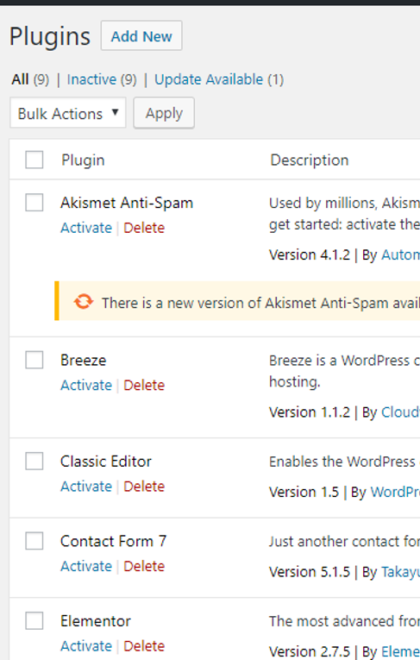Toggle the select-all plugins checkbox
Image resolution: width=420 pixels, height=660 pixels.
pos(34,160)
